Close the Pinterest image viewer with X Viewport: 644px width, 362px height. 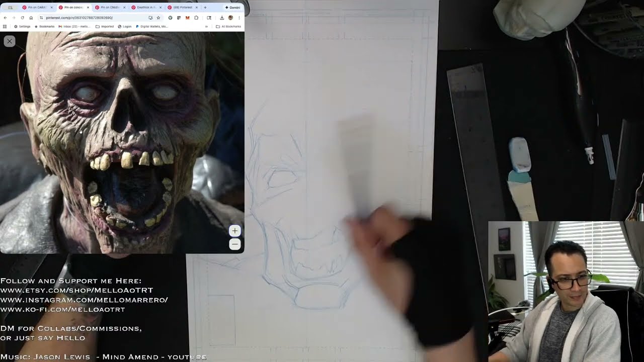[x=10, y=41]
